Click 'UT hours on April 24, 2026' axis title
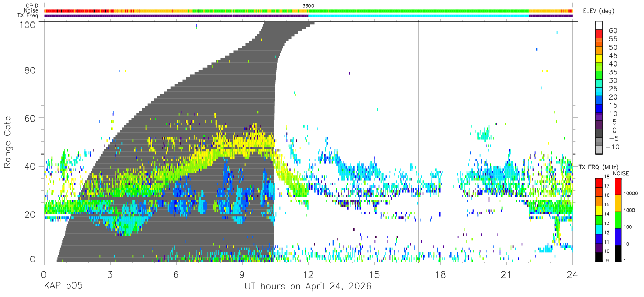 (x=308, y=286)
